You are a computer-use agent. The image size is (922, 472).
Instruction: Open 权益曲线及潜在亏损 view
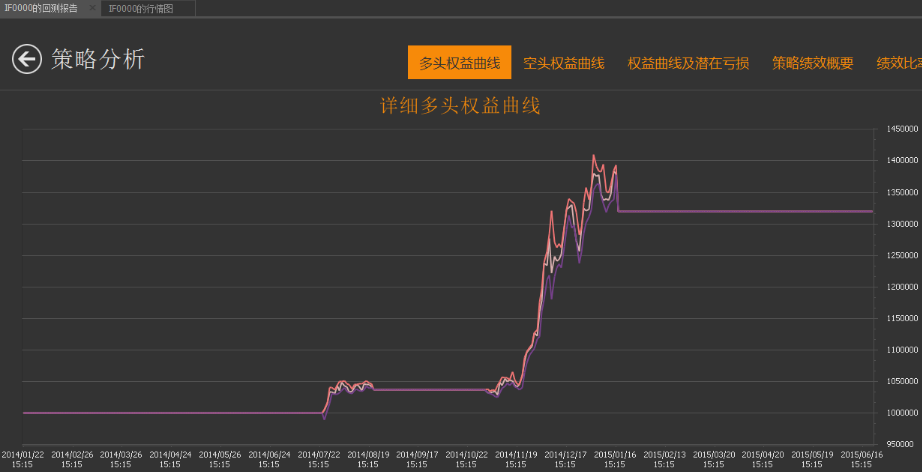tap(688, 63)
